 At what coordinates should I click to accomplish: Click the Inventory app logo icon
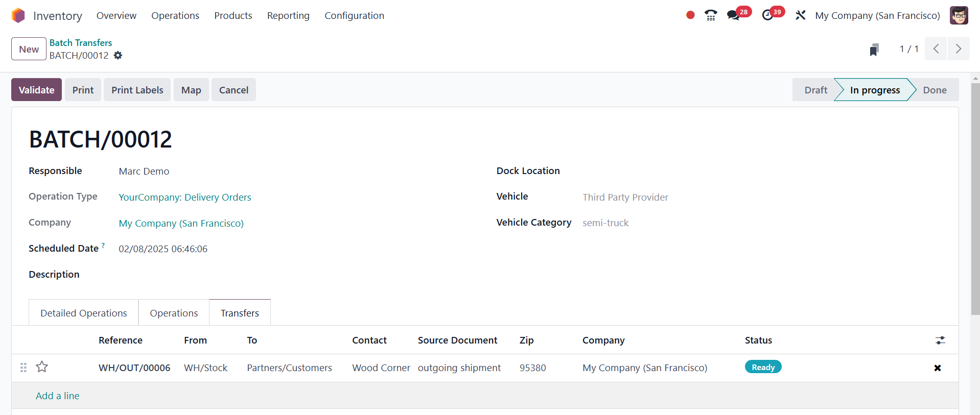[x=18, y=16]
